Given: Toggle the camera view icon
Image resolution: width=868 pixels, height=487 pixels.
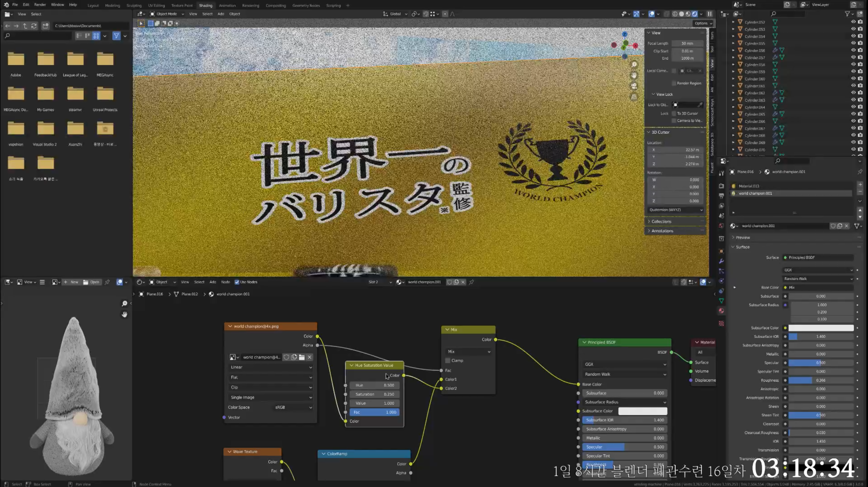Looking at the screenshot, I should (634, 86).
